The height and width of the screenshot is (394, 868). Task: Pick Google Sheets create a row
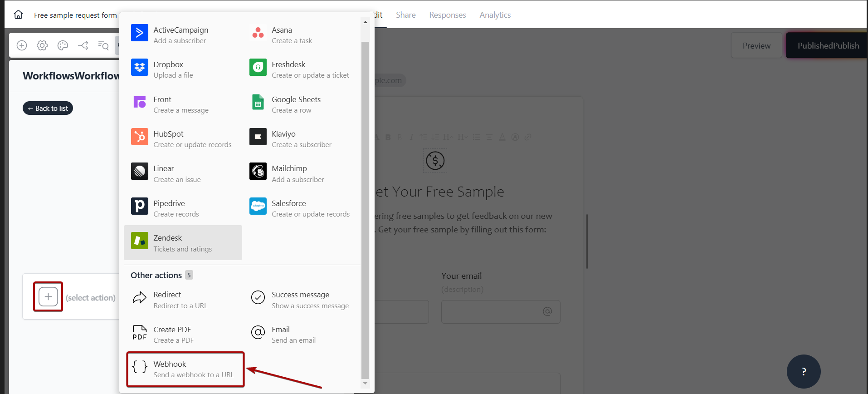tap(301, 104)
